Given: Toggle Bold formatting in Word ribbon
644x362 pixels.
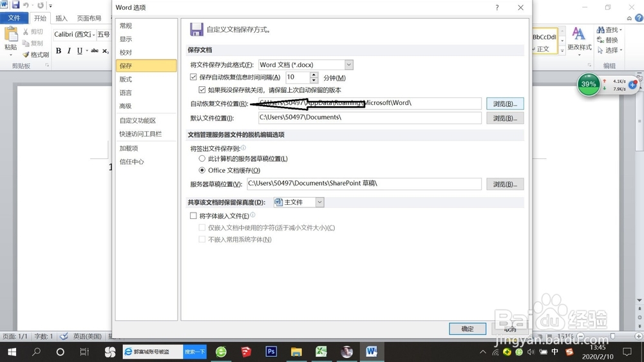Looking at the screenshot, I should [59, 50].
